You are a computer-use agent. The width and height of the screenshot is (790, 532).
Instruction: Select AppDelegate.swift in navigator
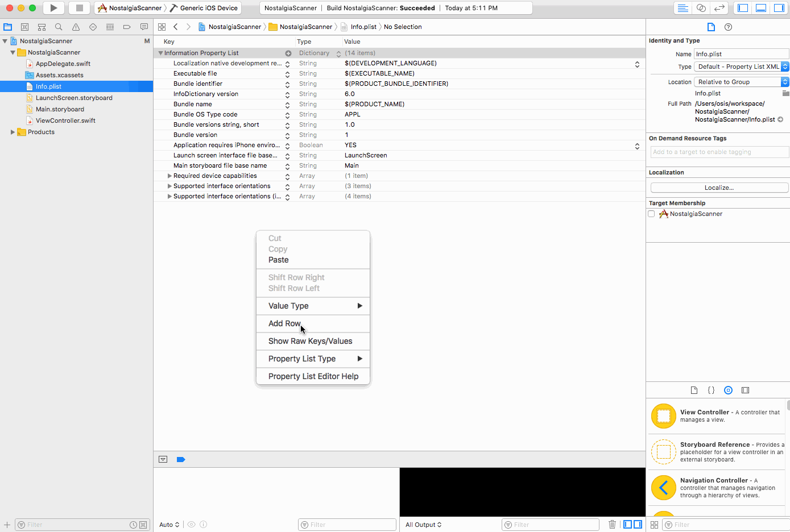[63, 64]
